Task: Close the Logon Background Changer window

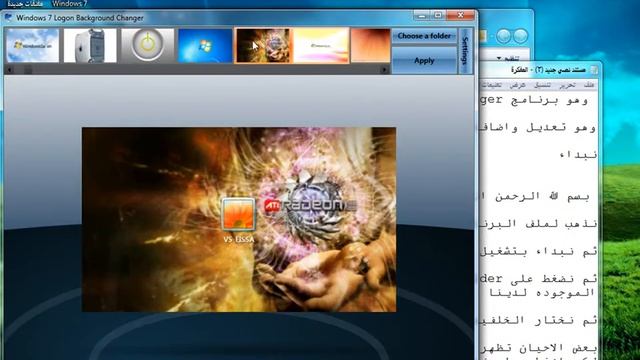Action: coord(460,16)
